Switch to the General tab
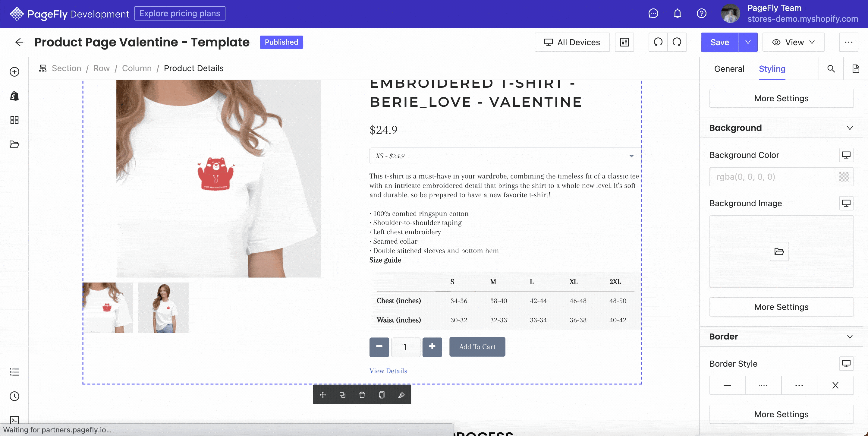 tap(729, 69)
